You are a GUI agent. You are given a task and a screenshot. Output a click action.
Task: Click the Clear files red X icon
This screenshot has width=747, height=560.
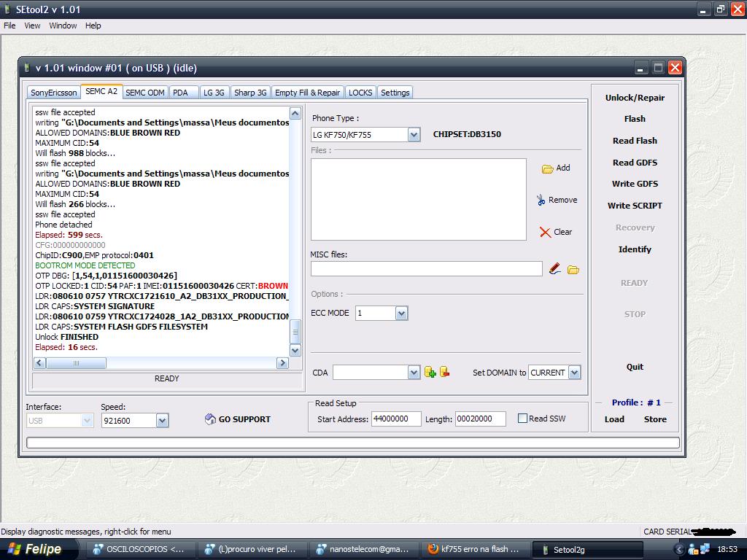[x=545, y=232]
